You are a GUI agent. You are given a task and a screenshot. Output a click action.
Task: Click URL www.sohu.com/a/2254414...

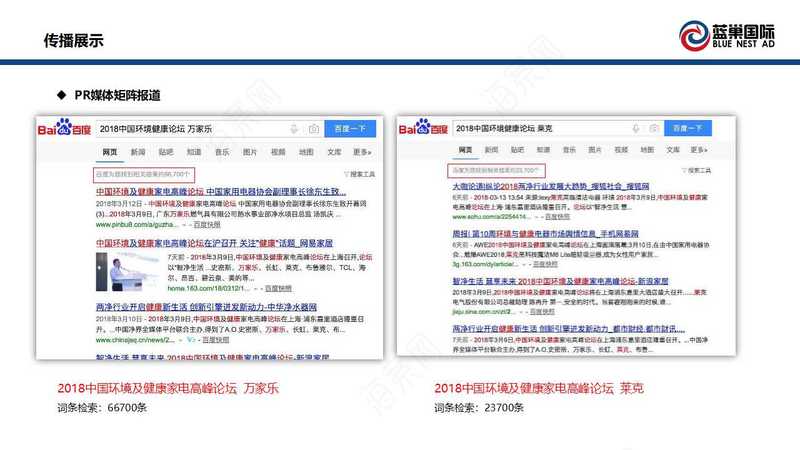pyautogui.click(x=489, y=217)
